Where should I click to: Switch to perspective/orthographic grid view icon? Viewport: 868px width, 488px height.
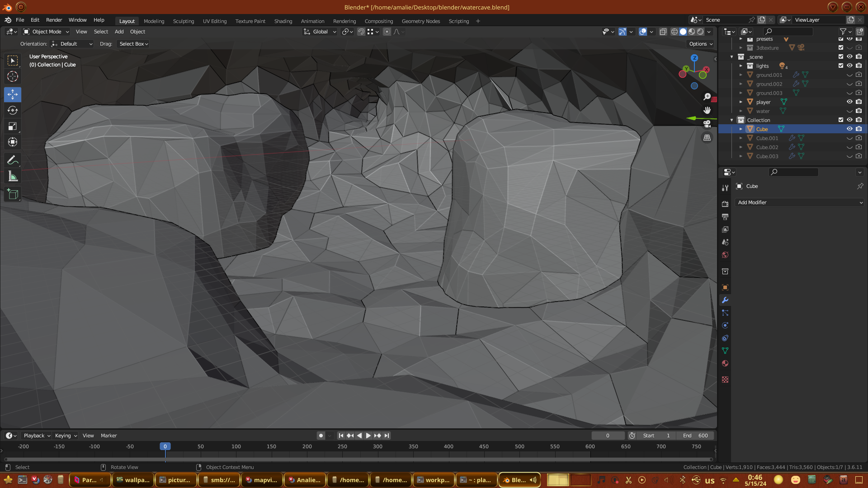point(707,138)
